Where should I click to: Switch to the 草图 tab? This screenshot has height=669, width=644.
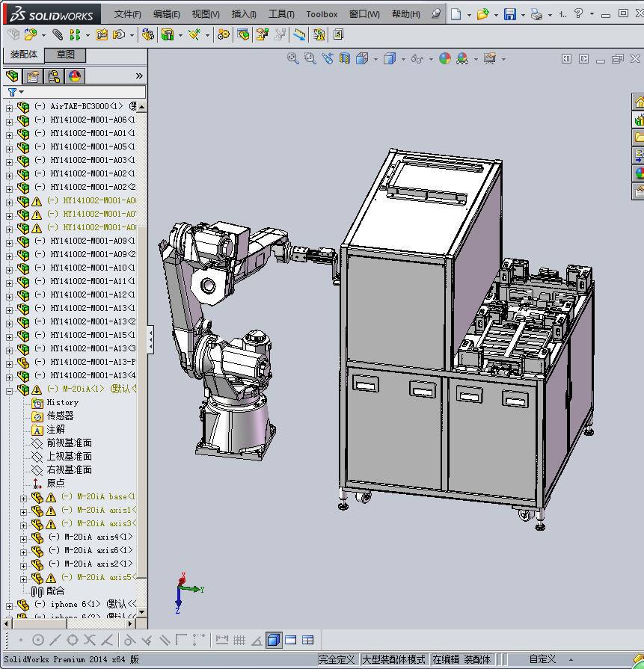(65, 55)
